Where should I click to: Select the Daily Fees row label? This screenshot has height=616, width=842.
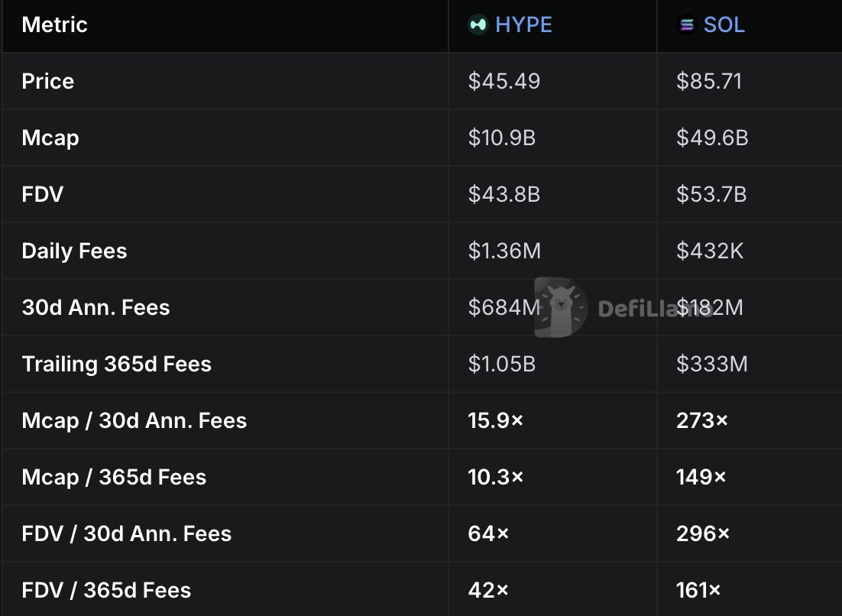point(75,251)
